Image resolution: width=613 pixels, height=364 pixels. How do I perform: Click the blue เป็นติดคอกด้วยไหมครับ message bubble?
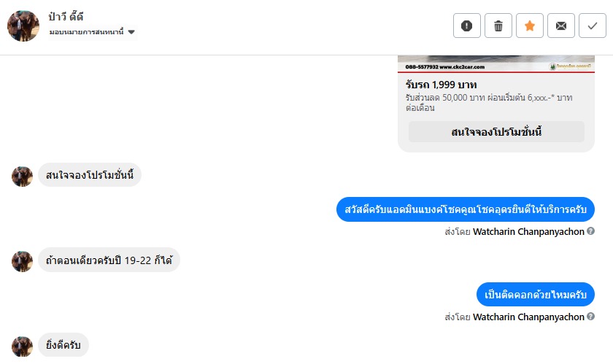[536, 295]
